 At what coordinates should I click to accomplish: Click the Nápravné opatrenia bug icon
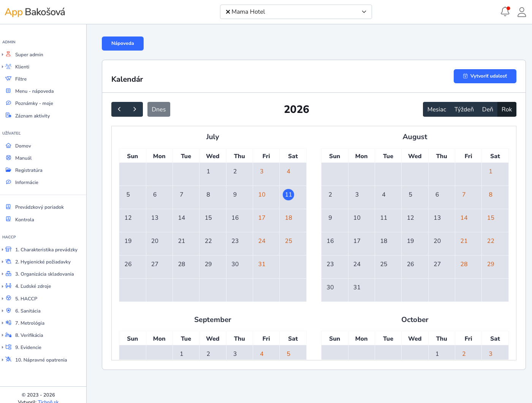(x=8, y=360)
